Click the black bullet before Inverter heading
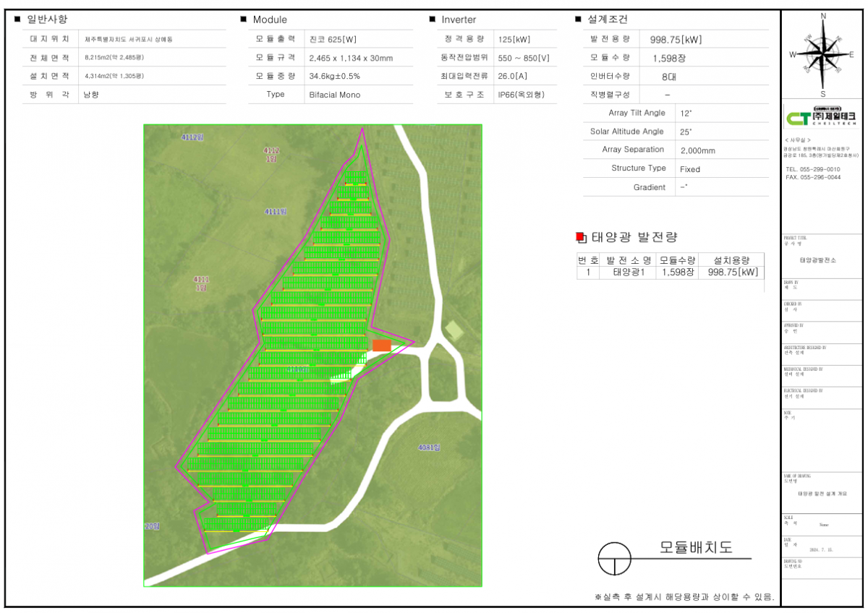Viewport: 868px width, 613px height. [x=432, y=20]
